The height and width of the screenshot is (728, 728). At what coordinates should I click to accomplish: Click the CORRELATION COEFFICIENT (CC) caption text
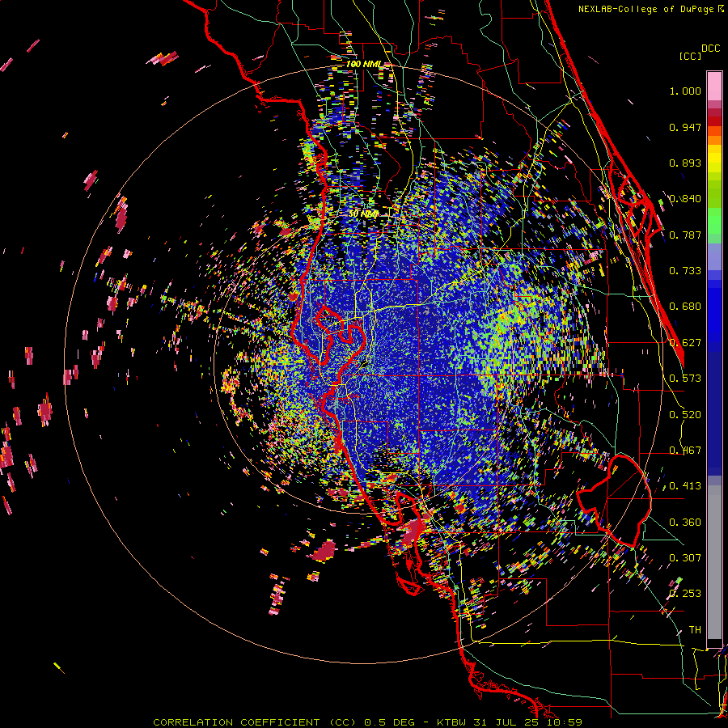[x=255, y=722]
